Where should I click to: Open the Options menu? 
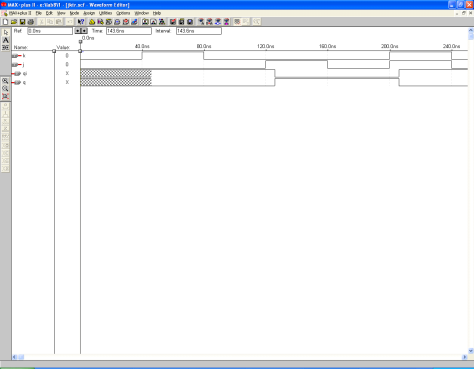tap(123, 13)
